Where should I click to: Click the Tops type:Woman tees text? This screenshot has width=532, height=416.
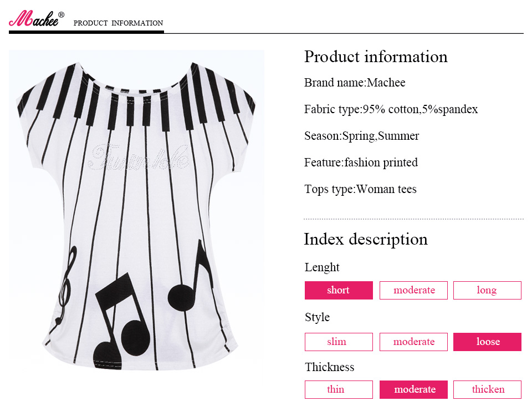coord(360,189)
